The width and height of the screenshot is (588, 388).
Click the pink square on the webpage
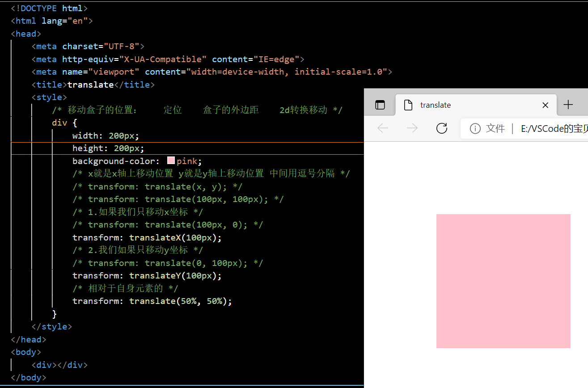[503, 281]
